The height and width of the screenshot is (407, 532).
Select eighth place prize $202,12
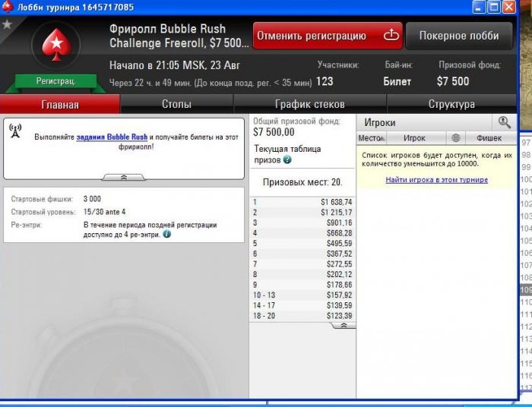(x=302, y=274)
